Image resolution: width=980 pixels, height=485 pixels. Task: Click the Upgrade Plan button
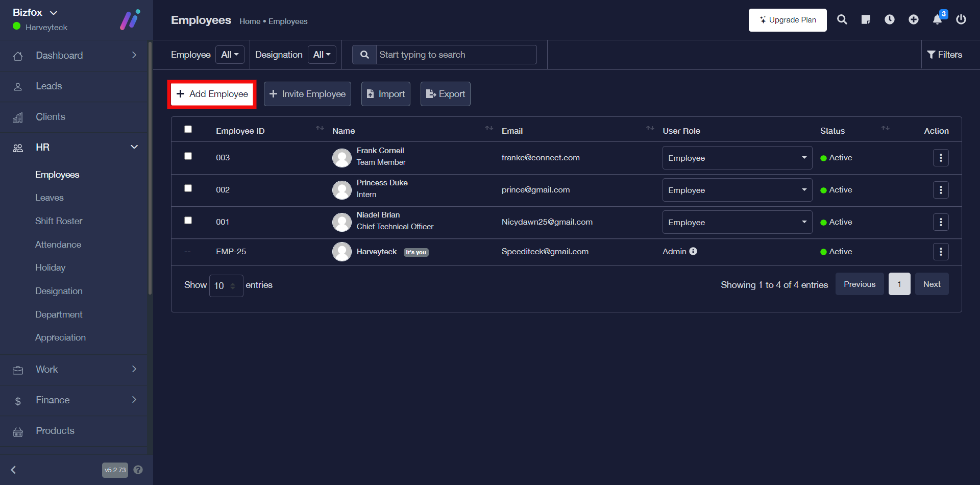tap(788, 20)
